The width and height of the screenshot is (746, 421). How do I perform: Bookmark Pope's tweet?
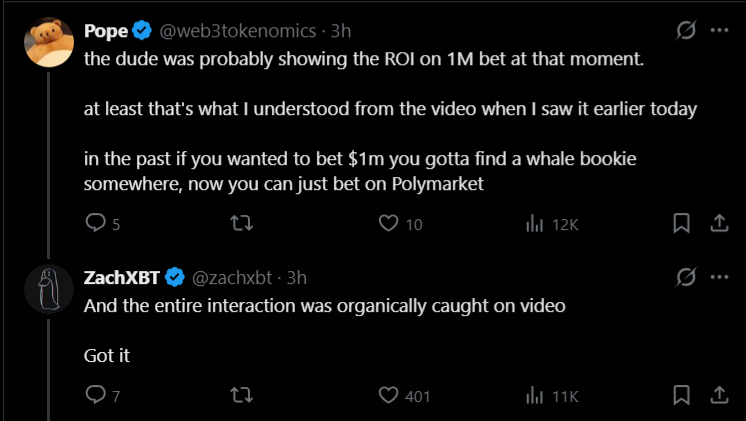pyautogui.click(x=681, y=224)
